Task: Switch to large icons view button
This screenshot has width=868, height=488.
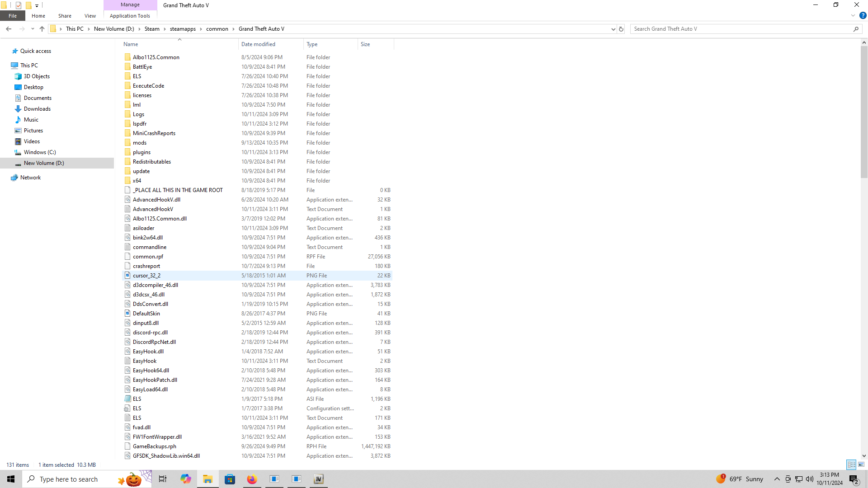Action: click(861, 465)
